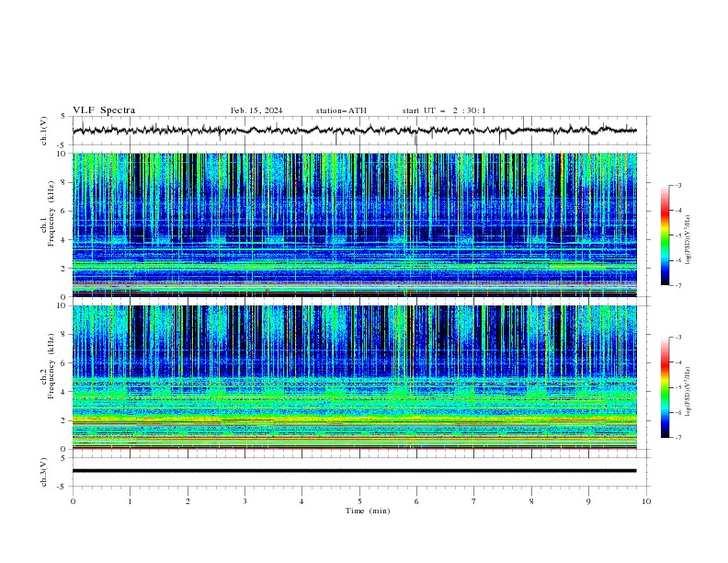Click the "-4" label on ch.2 color bar
Viewport: 728px width, 563px height.
coord(677,362)
